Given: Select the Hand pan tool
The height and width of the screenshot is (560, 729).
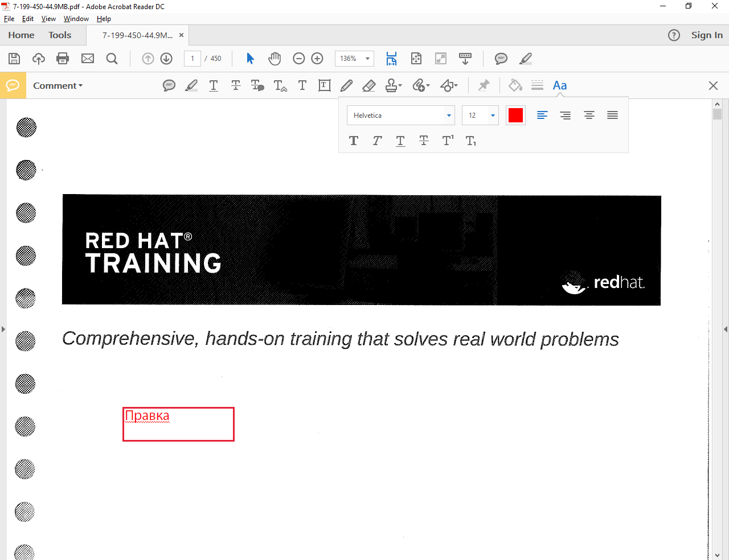Looking at the screenshot, I should [x=275, y=59].
